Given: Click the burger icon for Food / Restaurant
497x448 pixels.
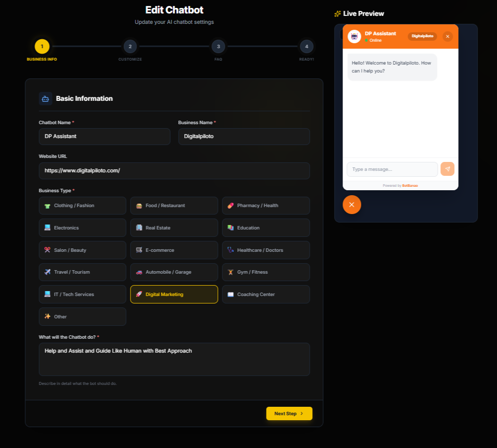Looking at the screenshot, I should (x=139, y=206).
